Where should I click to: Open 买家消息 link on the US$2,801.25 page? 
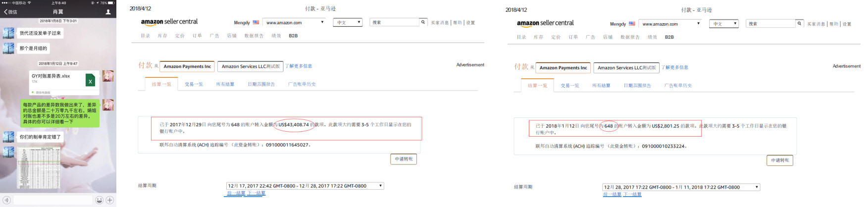coord(816,24)
